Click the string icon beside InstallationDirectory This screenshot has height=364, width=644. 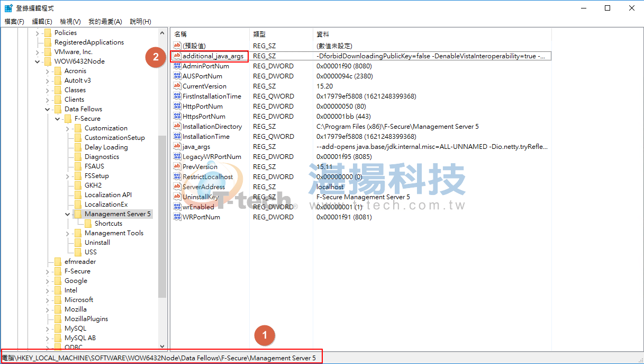(x=177, y=127)
